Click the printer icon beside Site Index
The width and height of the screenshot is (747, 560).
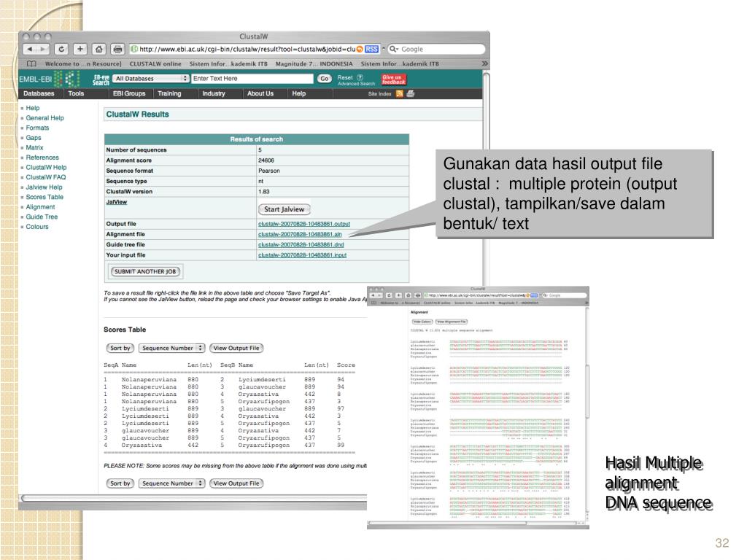click(410, 94)
